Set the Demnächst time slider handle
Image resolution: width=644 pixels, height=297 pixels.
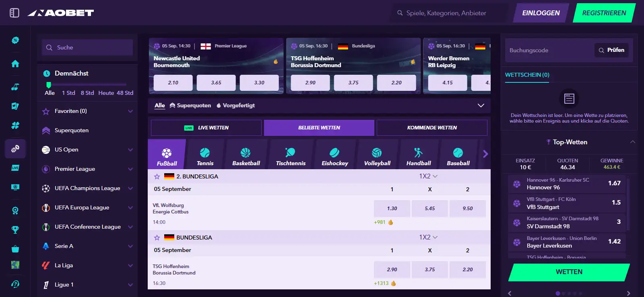click(49, 85)
